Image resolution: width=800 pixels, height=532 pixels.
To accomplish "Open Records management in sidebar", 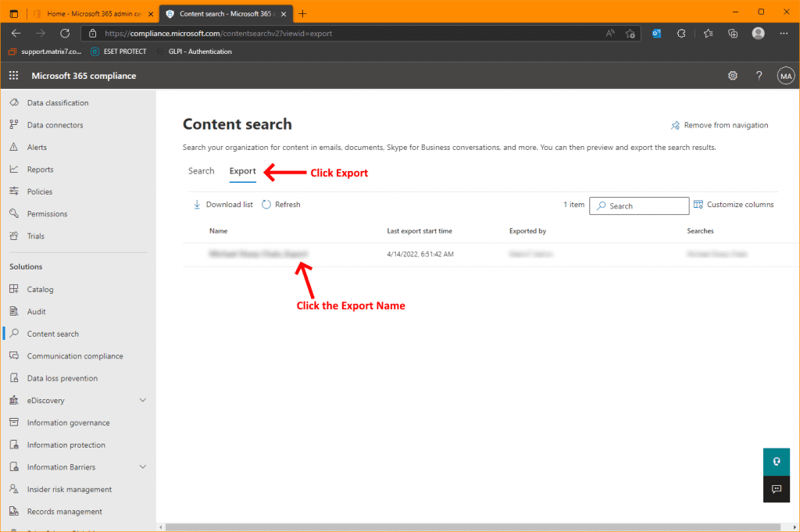I will [x=65, y=512].
